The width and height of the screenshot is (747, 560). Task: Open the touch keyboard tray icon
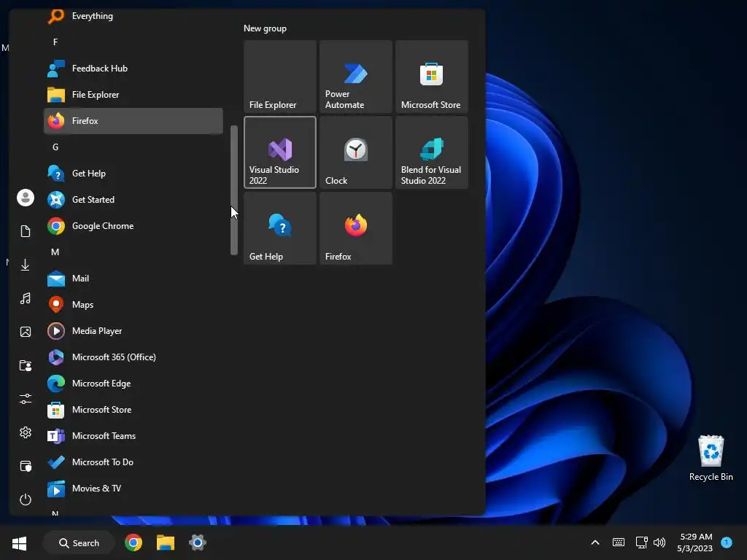[x=619, y=542]
